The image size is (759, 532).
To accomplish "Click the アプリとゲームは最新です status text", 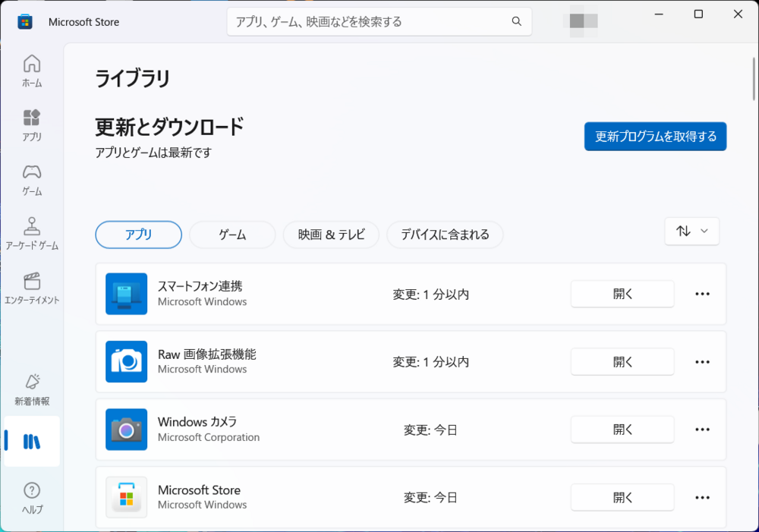I will [x=153, y=153].
